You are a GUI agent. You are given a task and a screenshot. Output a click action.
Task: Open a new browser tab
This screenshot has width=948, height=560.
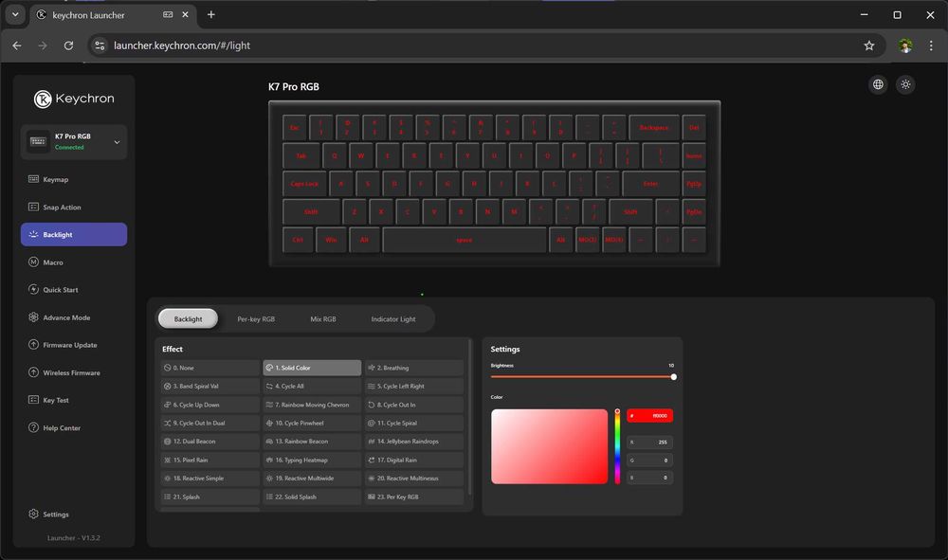(x=211, y=14)
